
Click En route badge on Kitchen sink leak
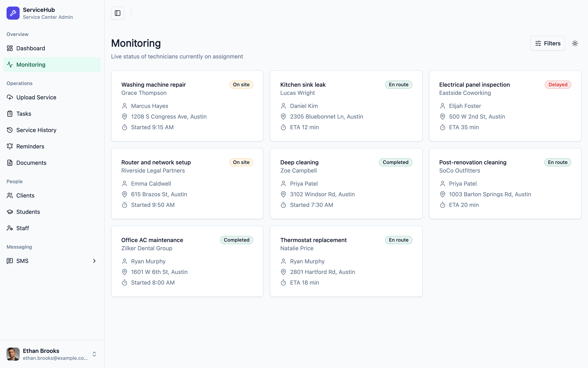[x=399, y=85]
